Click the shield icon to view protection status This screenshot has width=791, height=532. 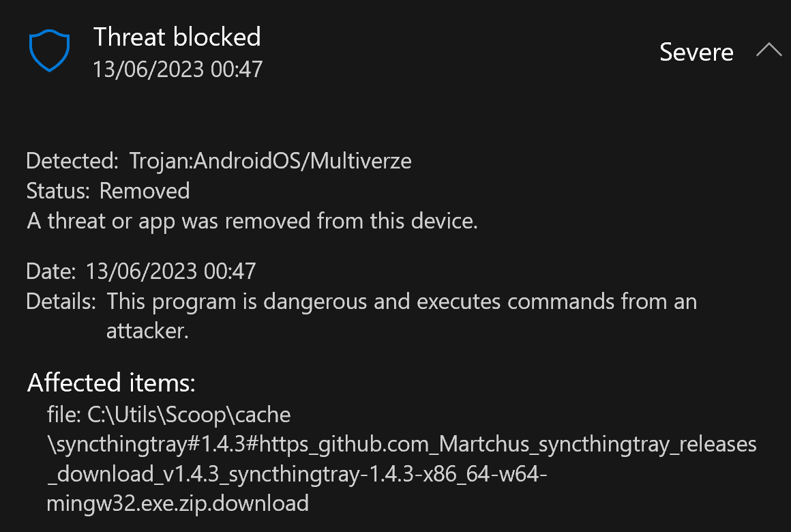[48, 50]
